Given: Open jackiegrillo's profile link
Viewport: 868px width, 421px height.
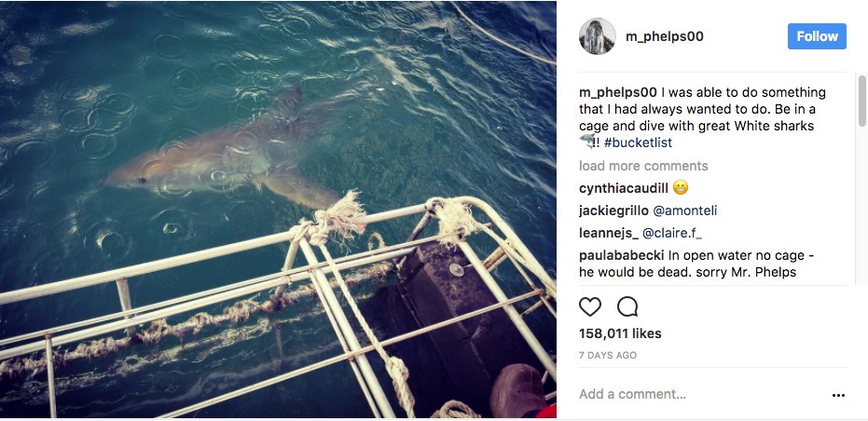Looking at the screenshot, I should 612,210.
